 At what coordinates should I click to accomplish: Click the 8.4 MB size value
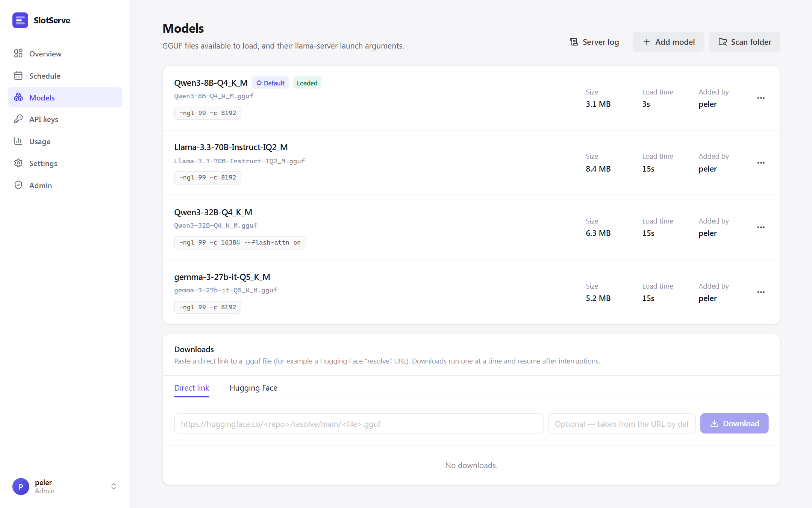(x=598, y=169)
